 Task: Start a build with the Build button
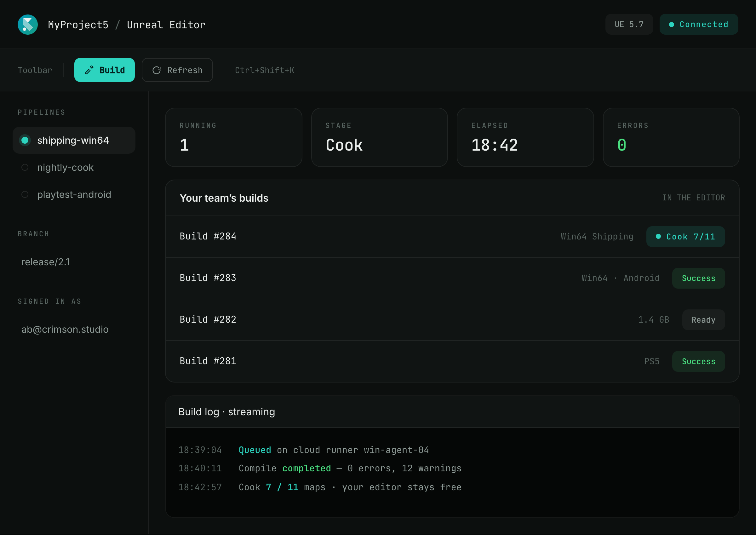point(104,70)
